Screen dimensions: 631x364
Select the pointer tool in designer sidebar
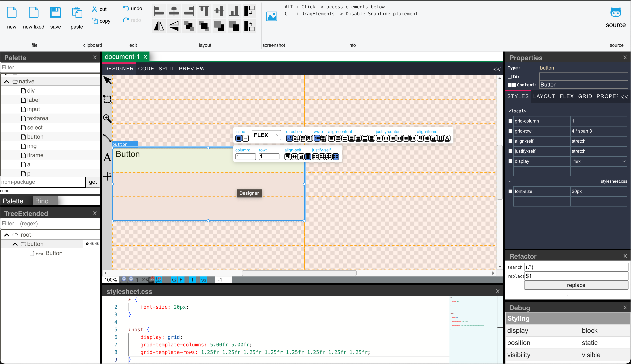click(x=108, y=80)
